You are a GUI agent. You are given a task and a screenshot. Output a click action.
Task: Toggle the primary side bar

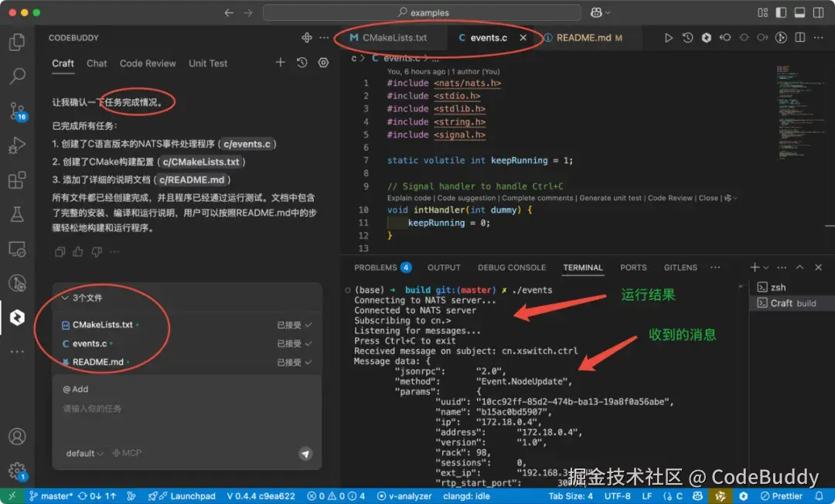pos(781,13)
